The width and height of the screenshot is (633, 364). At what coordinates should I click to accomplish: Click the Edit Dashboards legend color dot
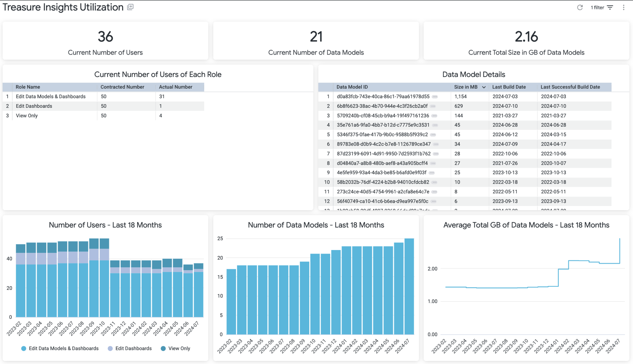tap(110, 348)
